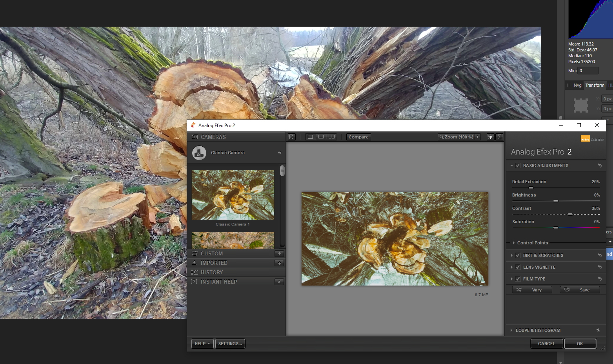Click the Saturation slider handle

556,227
